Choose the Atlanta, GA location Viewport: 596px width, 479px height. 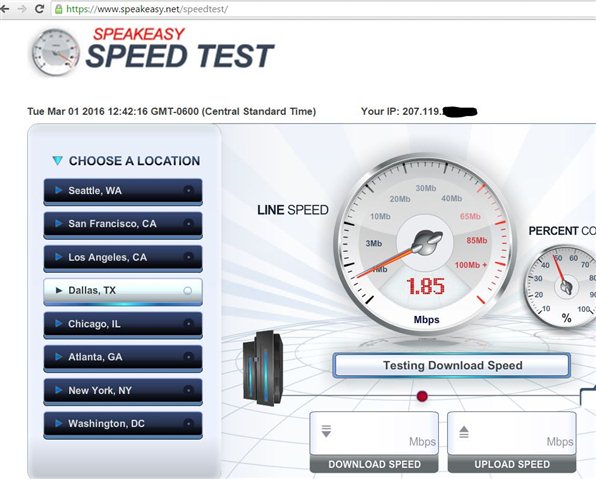pos(123,357)
